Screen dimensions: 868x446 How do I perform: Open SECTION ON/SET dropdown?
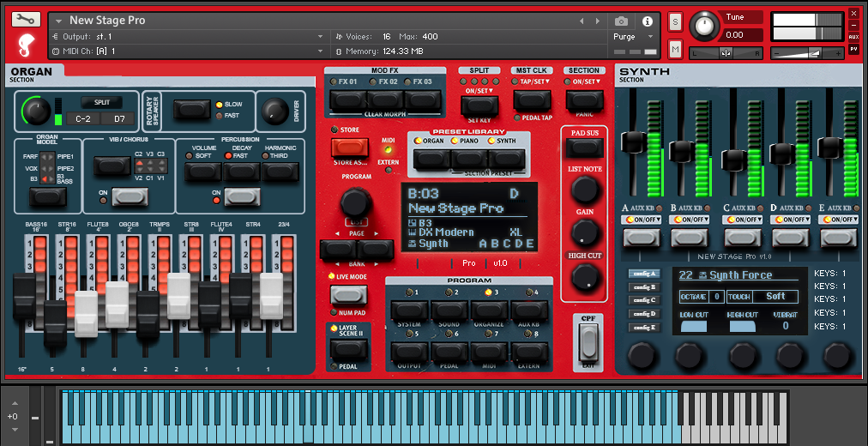tap(586, 81)
